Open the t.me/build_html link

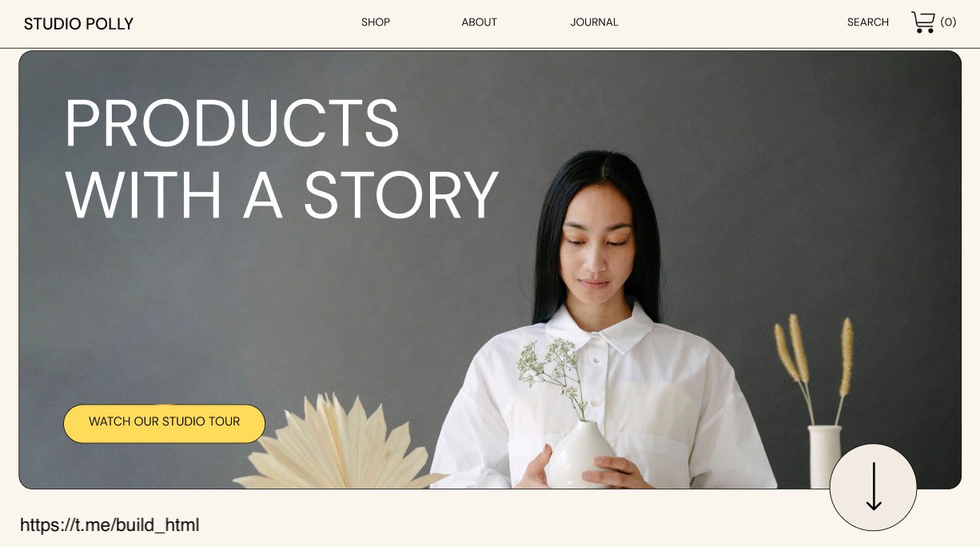point(110,525)
